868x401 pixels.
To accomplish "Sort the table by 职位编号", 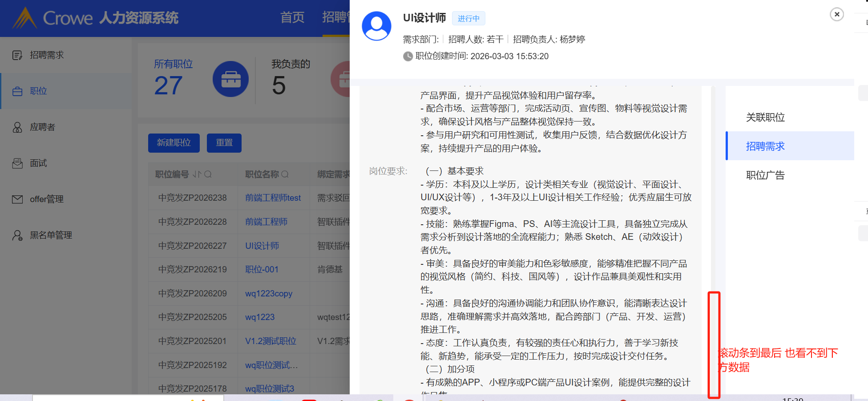I will [x=197, y=174].
